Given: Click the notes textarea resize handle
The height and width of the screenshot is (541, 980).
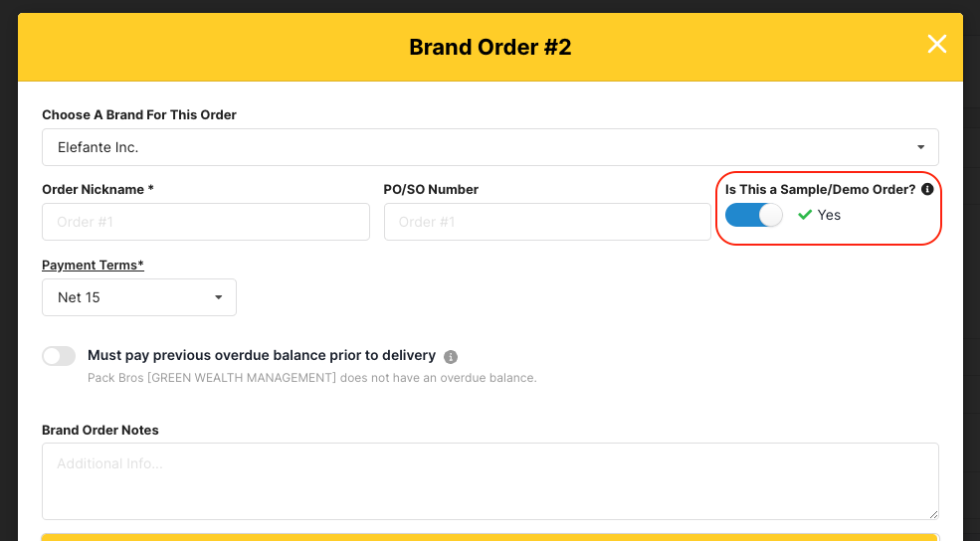Looking at the screenshot, I should pos(933,513).
